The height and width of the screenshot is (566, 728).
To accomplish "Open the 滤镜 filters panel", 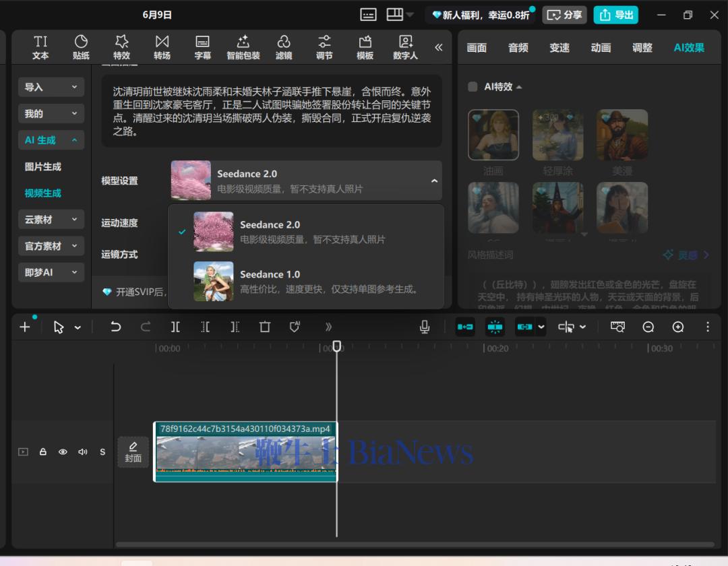I will point(284,47).
